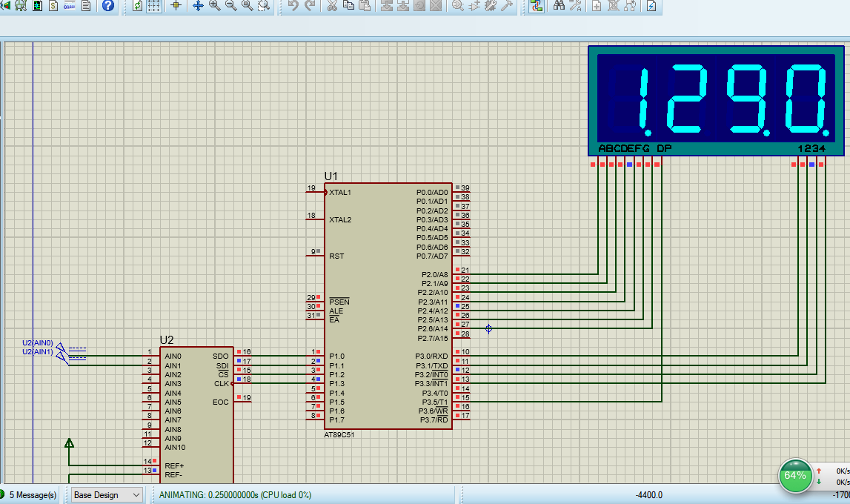
Task: Open Search and Tag binoculars
Action: (559, 6)
